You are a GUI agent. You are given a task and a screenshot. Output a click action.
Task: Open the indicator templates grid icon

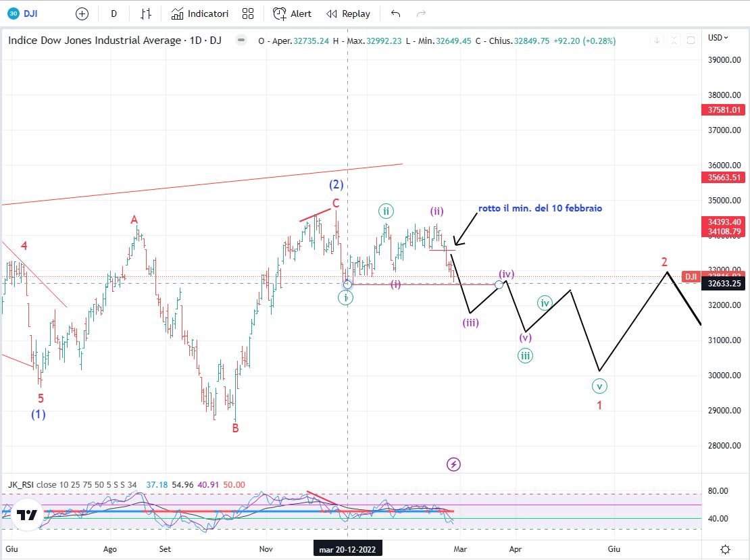click(x=248, y=14)
